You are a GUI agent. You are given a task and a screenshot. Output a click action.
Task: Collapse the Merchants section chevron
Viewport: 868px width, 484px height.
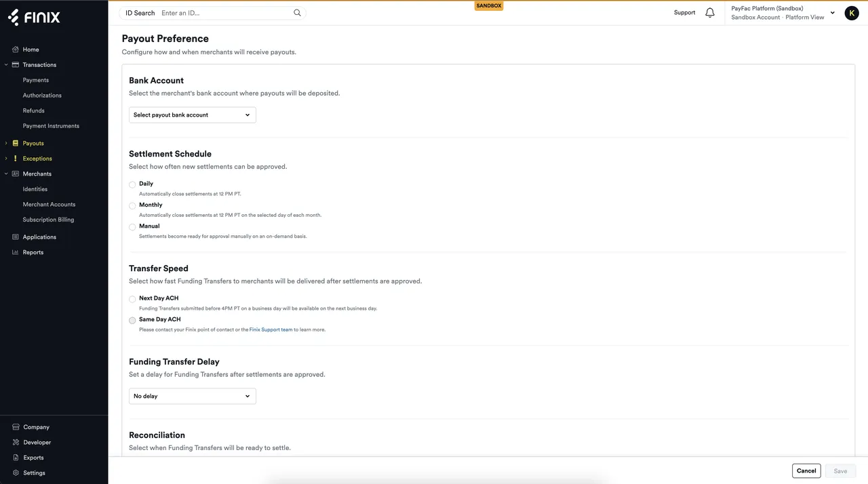coord(6,174)
